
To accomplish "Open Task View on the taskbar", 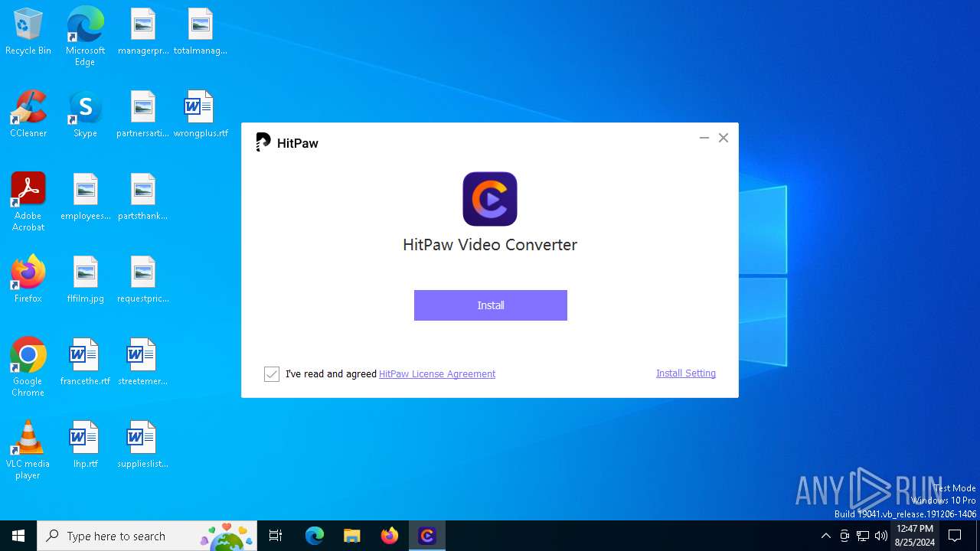I will (x=276, y=536).
